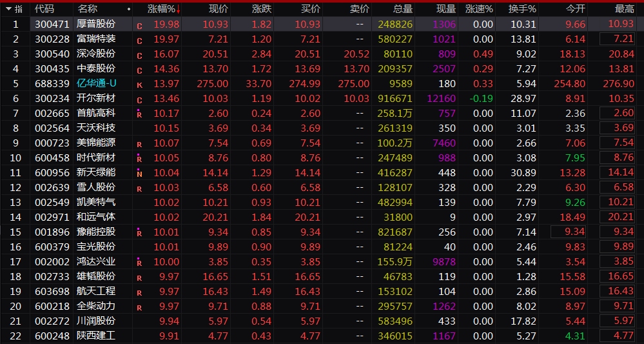The image size is (644, 344).
Task: Select stock name 富瑞特装
Action: 96,39
